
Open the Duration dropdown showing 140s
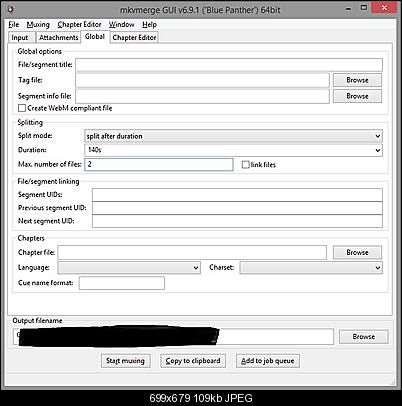(233, 150)
